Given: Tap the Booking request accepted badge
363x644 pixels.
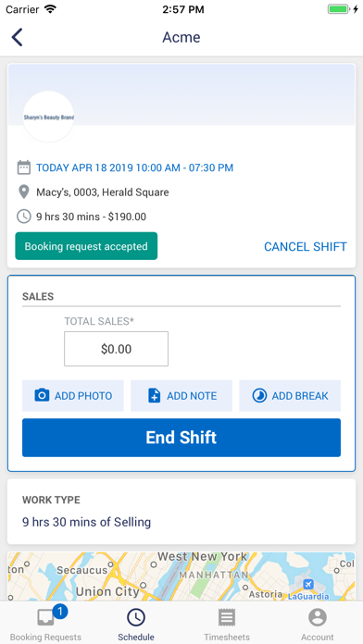Looking at the screenshot, I should 86,246.
